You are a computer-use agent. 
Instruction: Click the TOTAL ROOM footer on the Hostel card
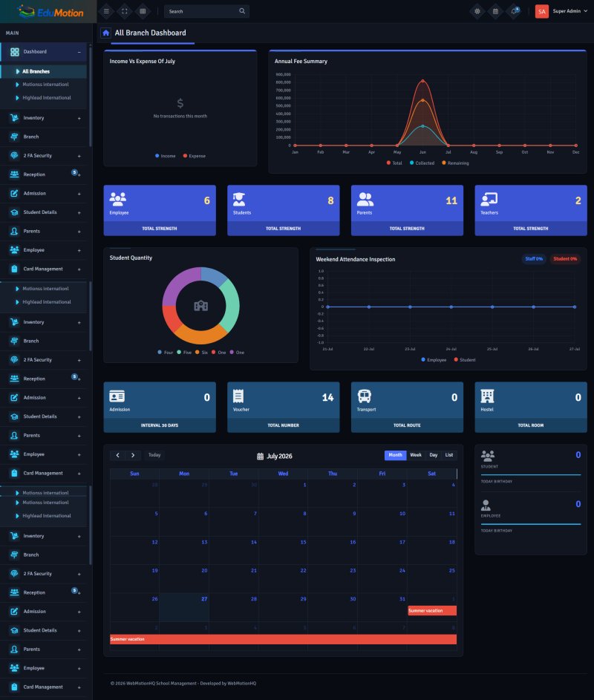click(531, 425)
